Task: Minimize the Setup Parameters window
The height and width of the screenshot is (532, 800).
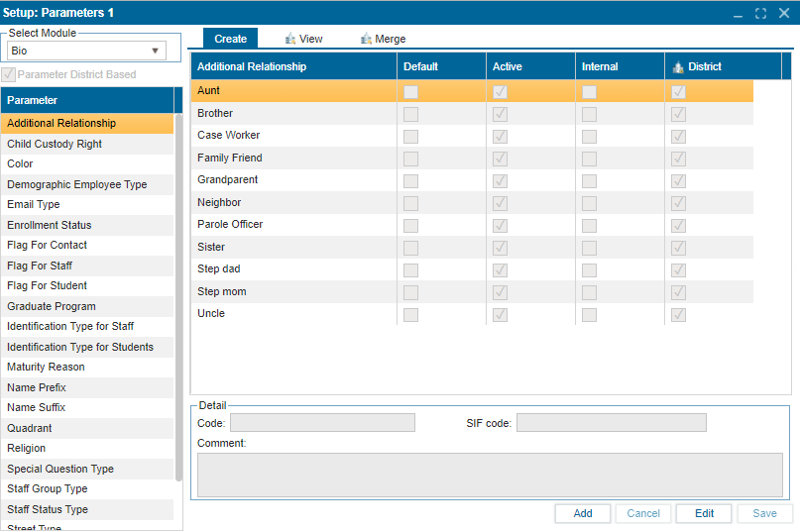Action: pyautogui.click(x=739, y=13)
